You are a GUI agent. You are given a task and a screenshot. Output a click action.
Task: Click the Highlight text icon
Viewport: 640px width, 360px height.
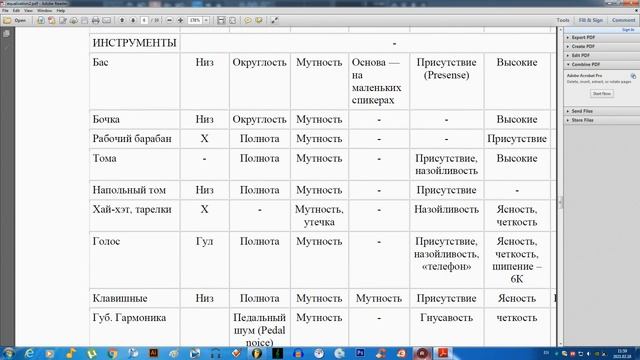point(259,20)
